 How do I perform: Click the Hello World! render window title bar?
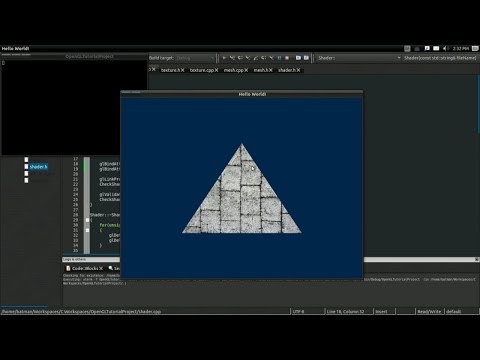coord(242,94)
